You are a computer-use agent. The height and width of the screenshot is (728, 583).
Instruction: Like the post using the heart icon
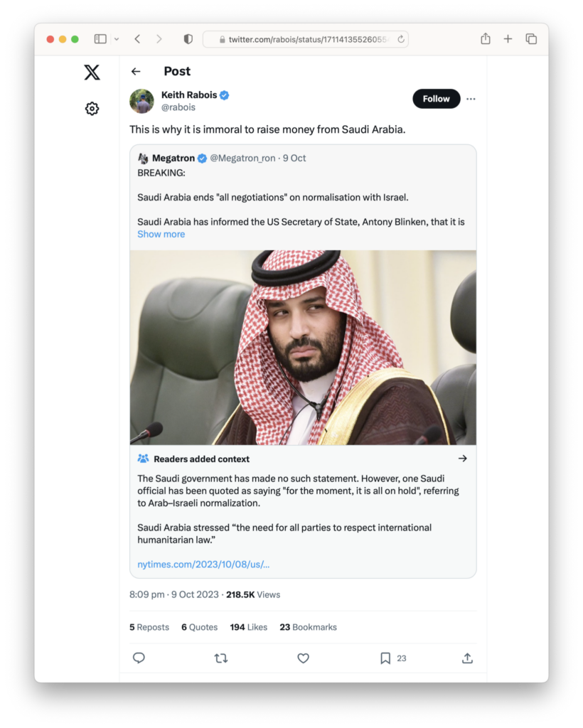click(x=303, y=658)
